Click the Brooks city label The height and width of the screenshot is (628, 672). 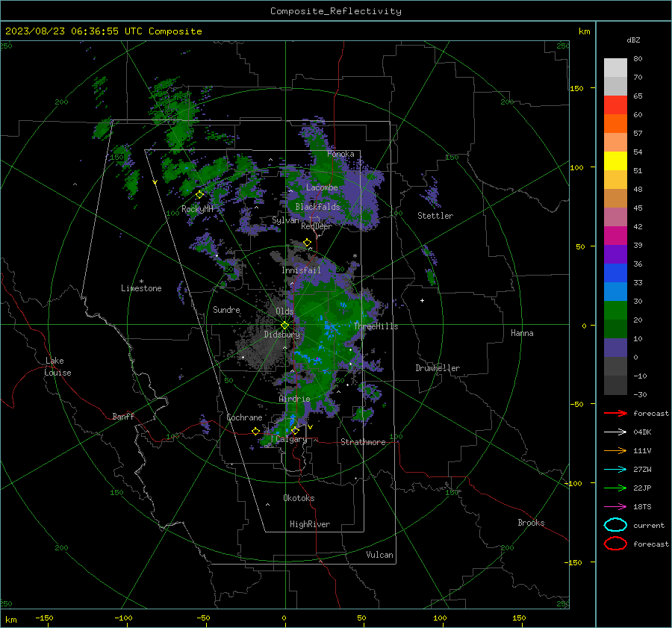531,523
